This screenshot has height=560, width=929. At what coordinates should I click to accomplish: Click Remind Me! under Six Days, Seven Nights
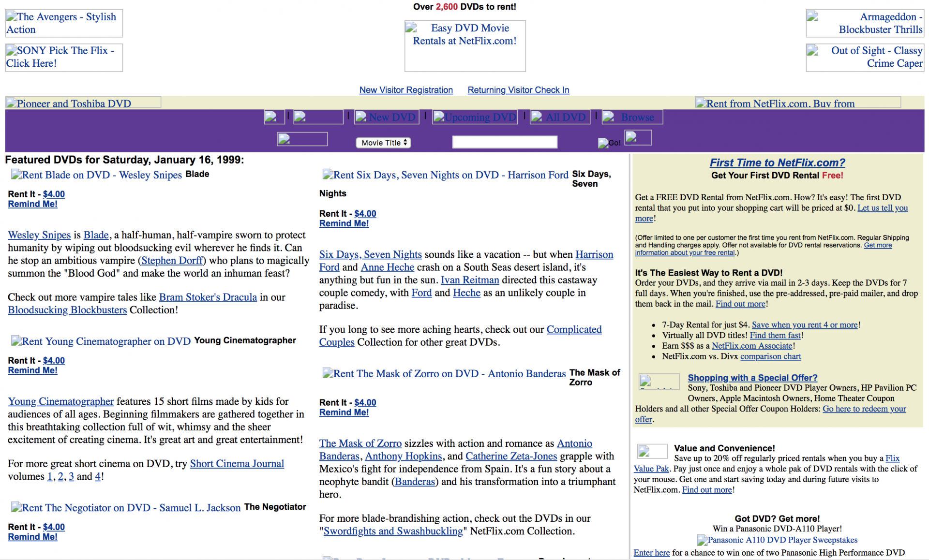(344, 223)
